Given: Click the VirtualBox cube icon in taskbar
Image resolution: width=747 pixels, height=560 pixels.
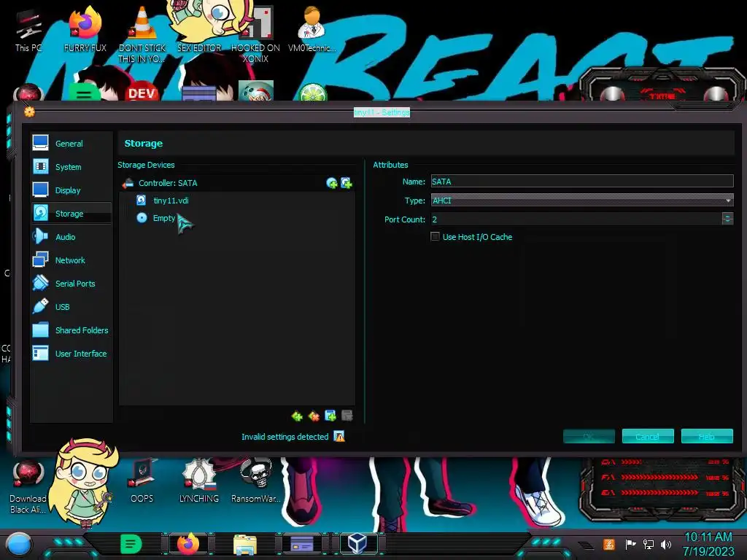Looking at the screenshot, I should coord(357,543).
